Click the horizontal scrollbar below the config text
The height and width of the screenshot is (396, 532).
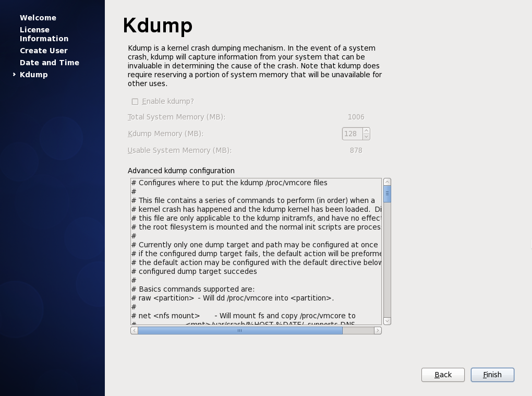coord(239,330)
